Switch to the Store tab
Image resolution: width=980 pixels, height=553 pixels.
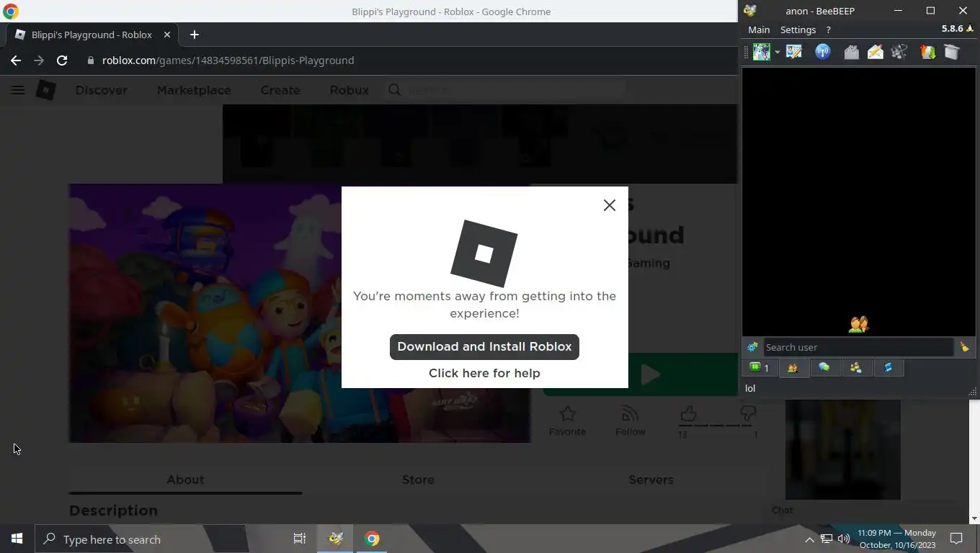(x=418, y=480)
